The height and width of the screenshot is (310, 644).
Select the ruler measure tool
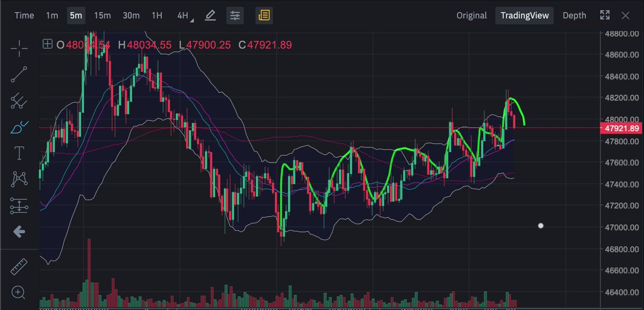(x=19, y=266)
